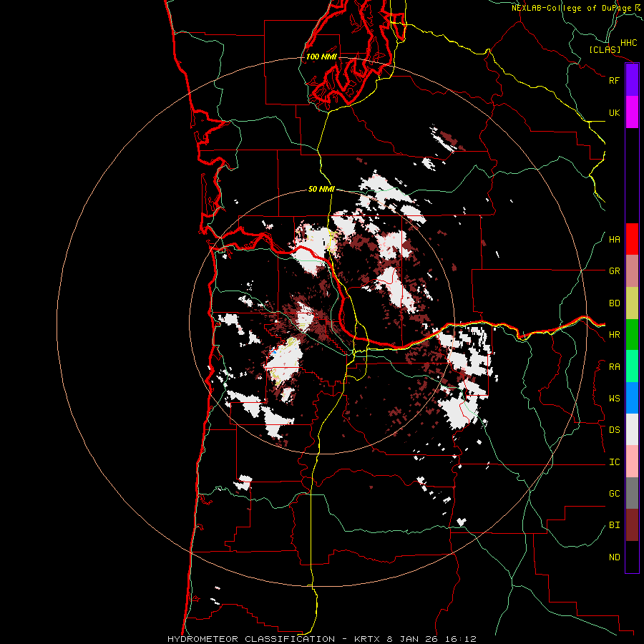Click the NEXLAB-College of DuPage credit text
644x644 pixels.
571,8
